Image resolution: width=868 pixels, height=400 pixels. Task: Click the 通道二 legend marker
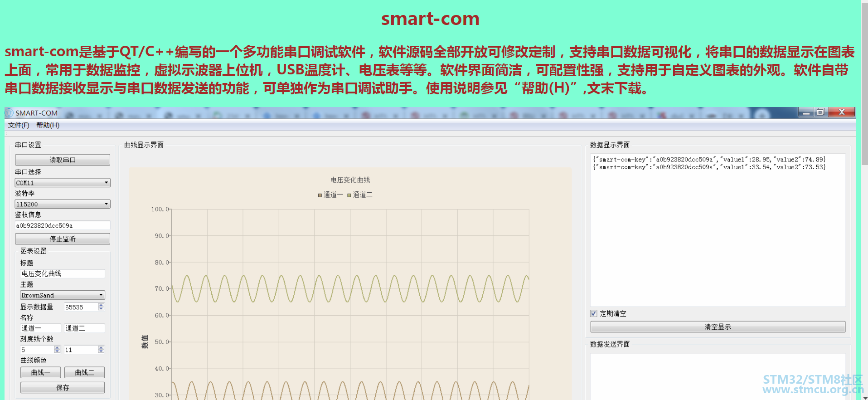click(349, 195)
